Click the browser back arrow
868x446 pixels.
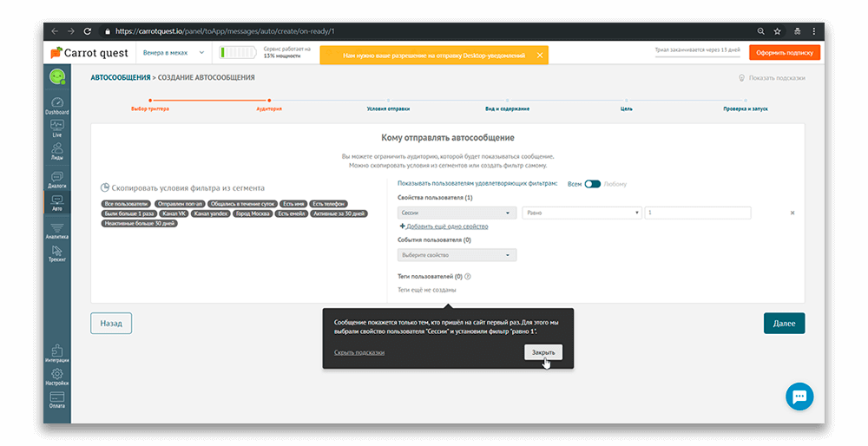coord(54,31)
